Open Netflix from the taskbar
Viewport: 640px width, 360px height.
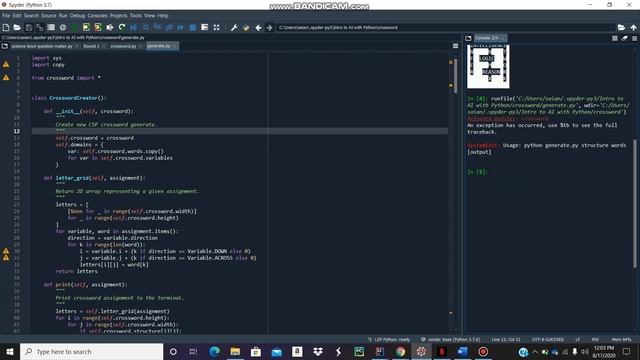pos(442,351)
